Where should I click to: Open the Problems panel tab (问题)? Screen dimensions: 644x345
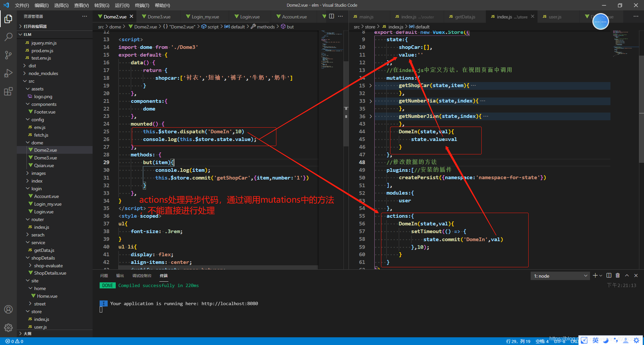(104, 276)
